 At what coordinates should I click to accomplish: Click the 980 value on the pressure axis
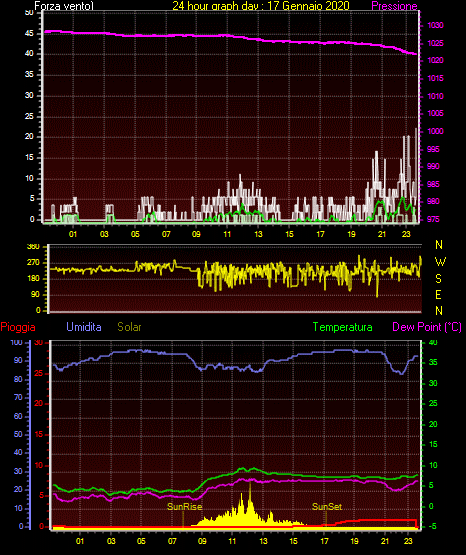tap(433, 201)
